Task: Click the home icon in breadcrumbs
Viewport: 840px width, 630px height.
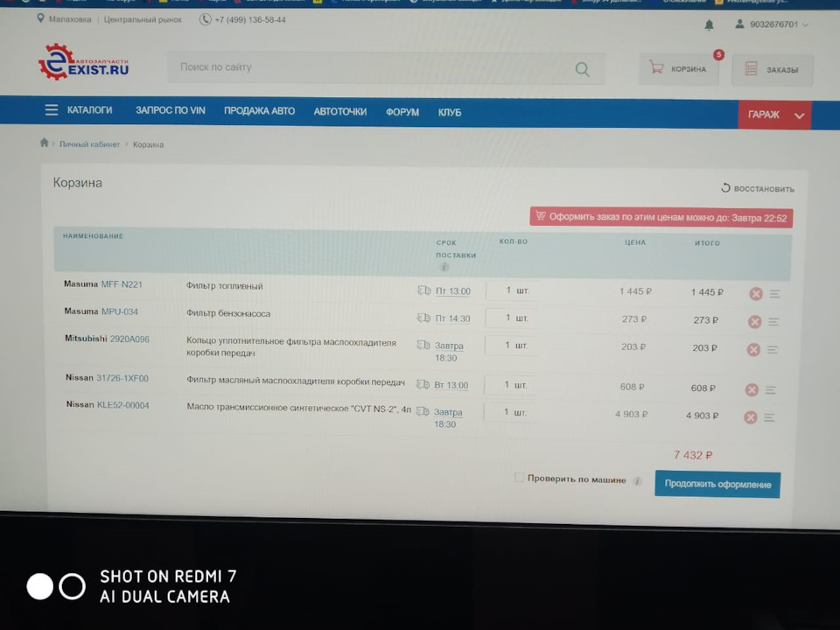Action: coord(44,143)
